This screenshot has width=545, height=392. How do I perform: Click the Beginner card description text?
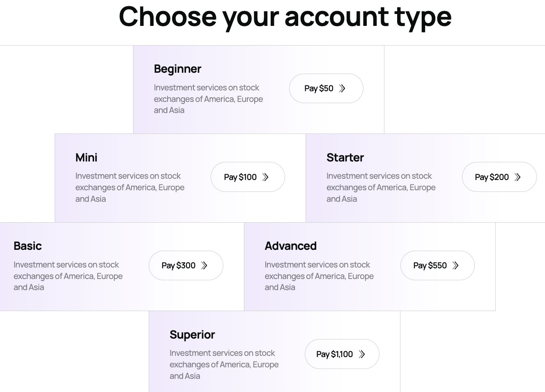pyautogui.click(x=208, y=99)
